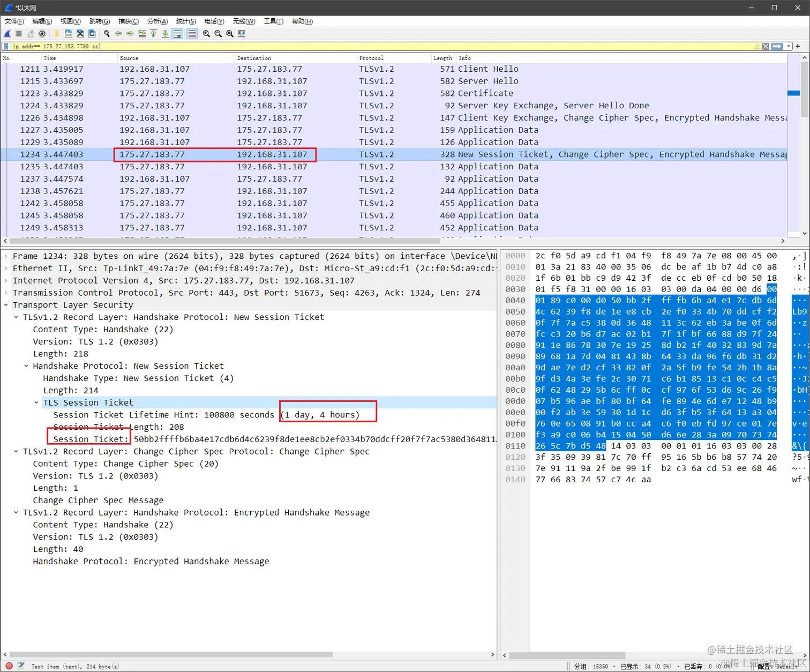Open the 无线(W) menu
810x672 pixels.
pyautogui.click(x=244, y=21)
